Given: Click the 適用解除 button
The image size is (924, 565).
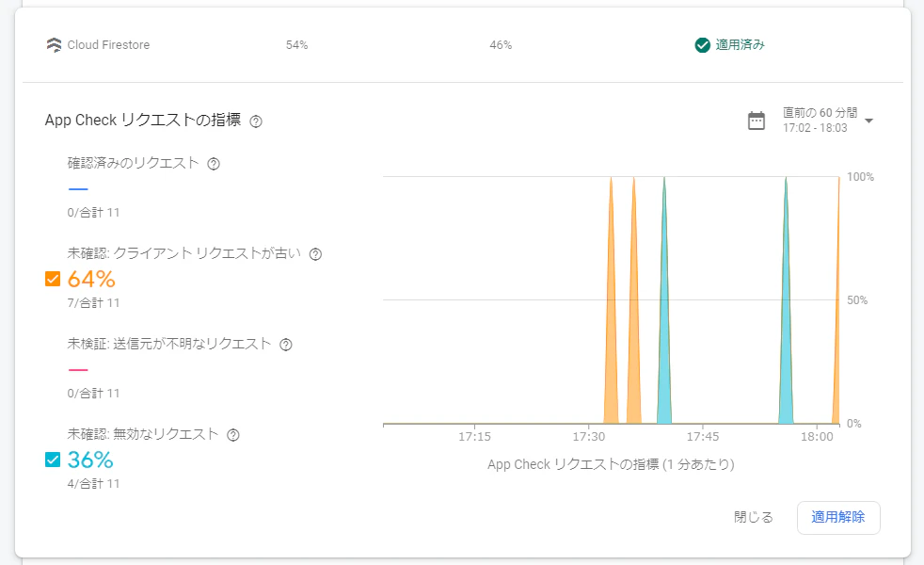Looking at the screenshot, I should point(838,517).
